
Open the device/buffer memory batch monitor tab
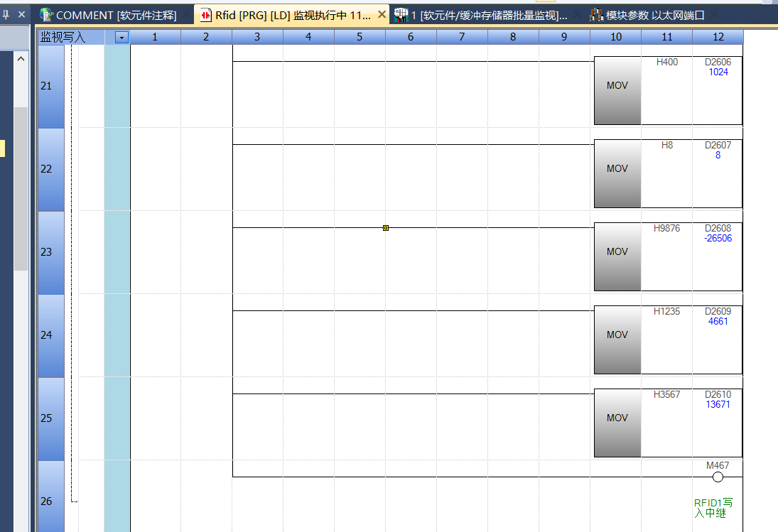tap(489, 15)
